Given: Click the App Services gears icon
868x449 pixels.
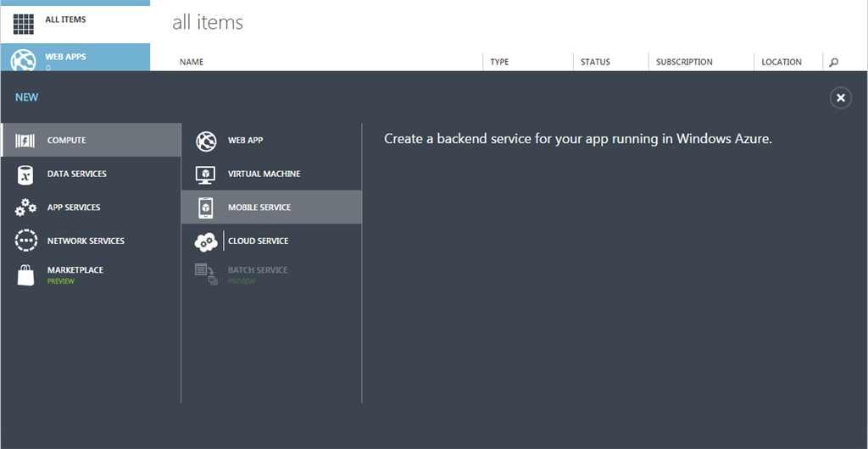Looking at the screenshot, I should point(25,208).
